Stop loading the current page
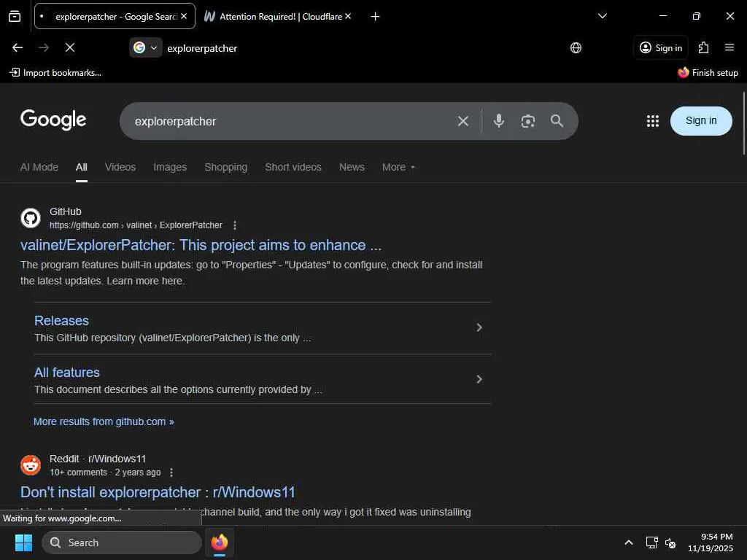Image resolution: width=747 pixels, height=560 pixels. [x=70, y=48]
